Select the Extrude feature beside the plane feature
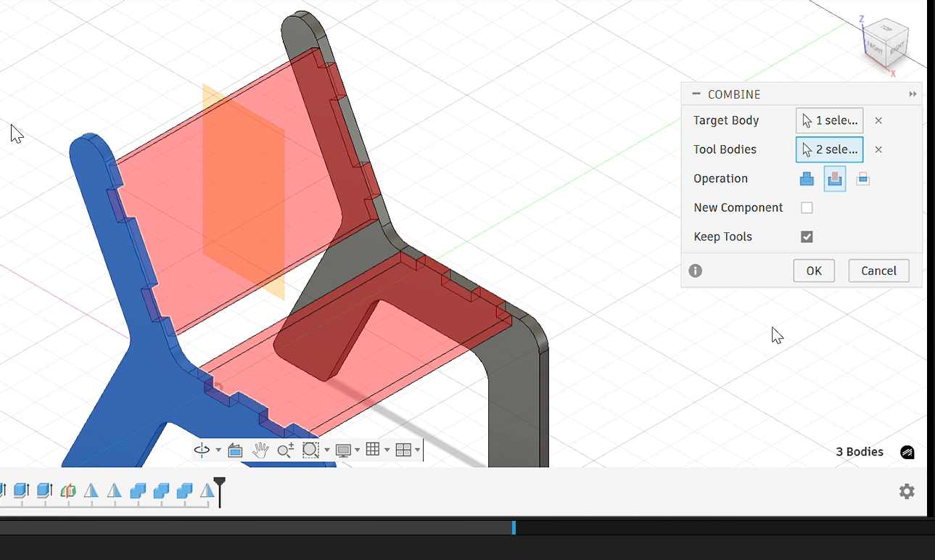Screen dimensions: 935x560 pos(44,491)
